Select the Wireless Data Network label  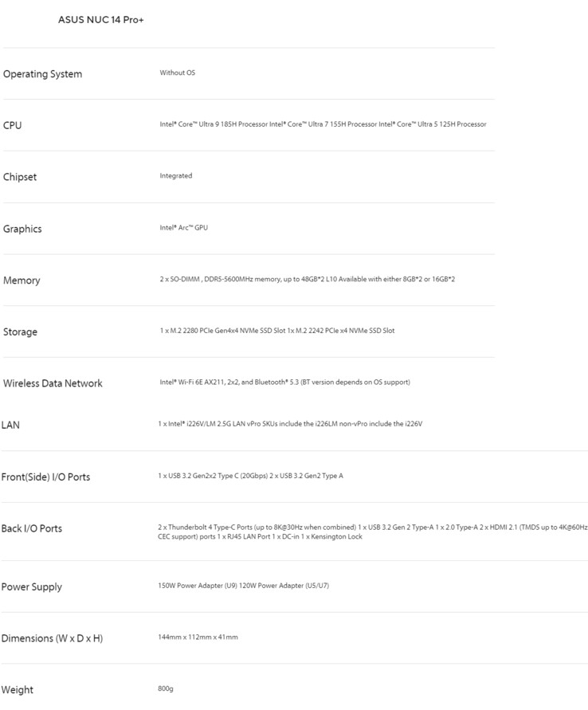pyautogui.click(x=53, y=383)
